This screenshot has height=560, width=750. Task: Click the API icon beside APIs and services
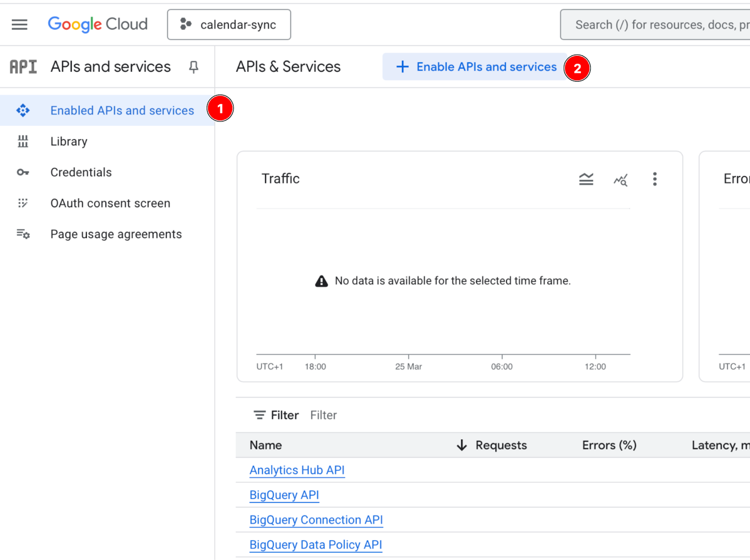pyautogui.click(x=23, y=67)
